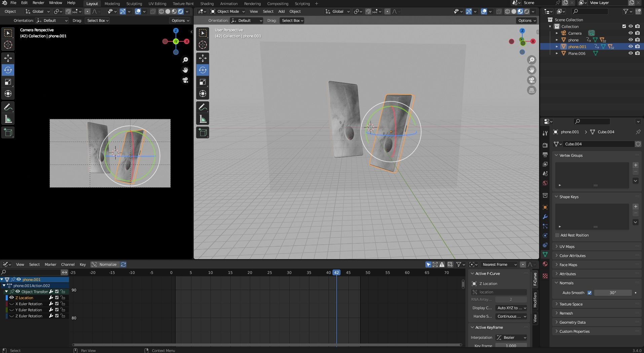Click the Normalize button in graph editor

click(105, 264)
